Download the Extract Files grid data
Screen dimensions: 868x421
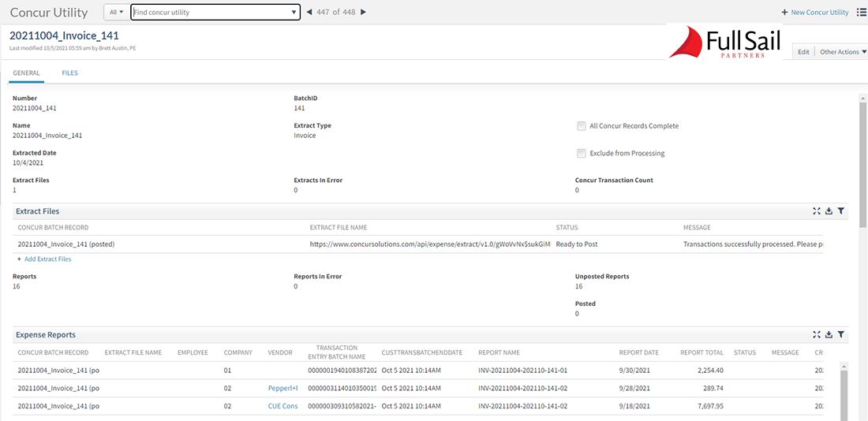coord(829,210)
